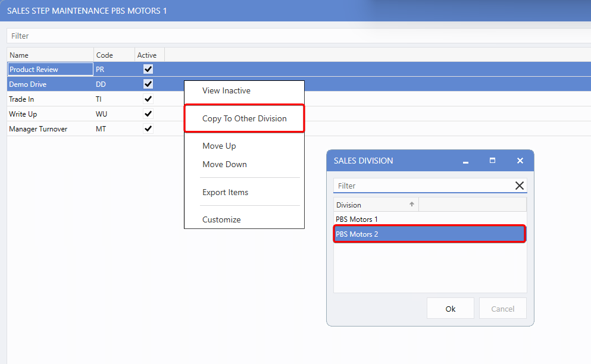Toggle Active checkbox for Manager Turnover
Image resolution: width=591 pixels, height=364 pixels.
click(x=148, y=128)
